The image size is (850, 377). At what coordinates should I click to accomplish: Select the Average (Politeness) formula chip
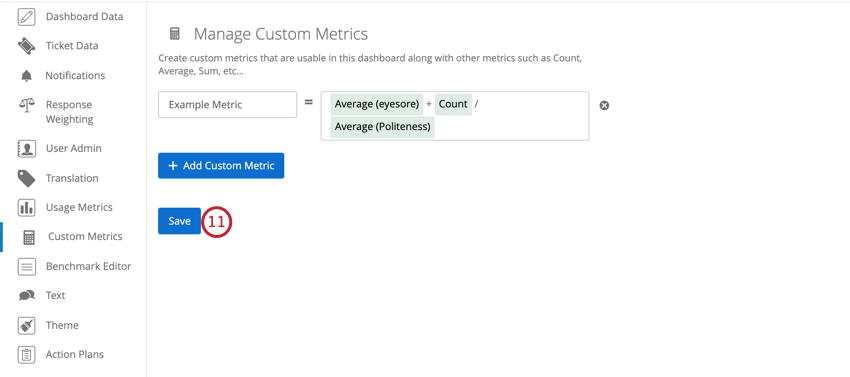[382, 127]
